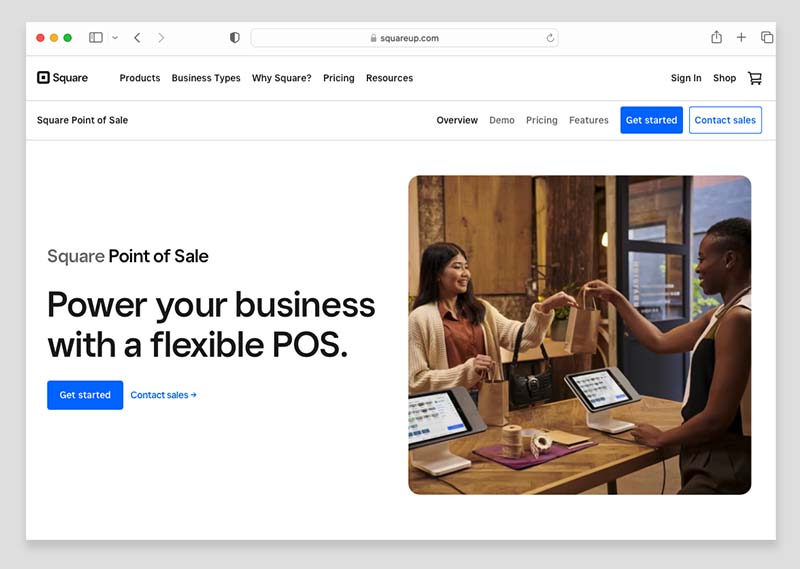Open the Shop link
Viewport: 800px width, 569px height.
[724, 78]
